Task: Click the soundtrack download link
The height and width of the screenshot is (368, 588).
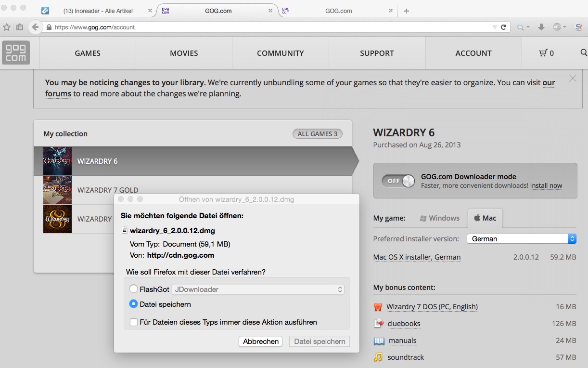Action: click(406, 357)
